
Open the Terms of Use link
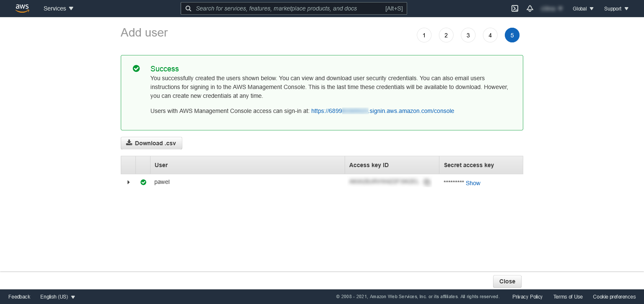tap(568, 296)
